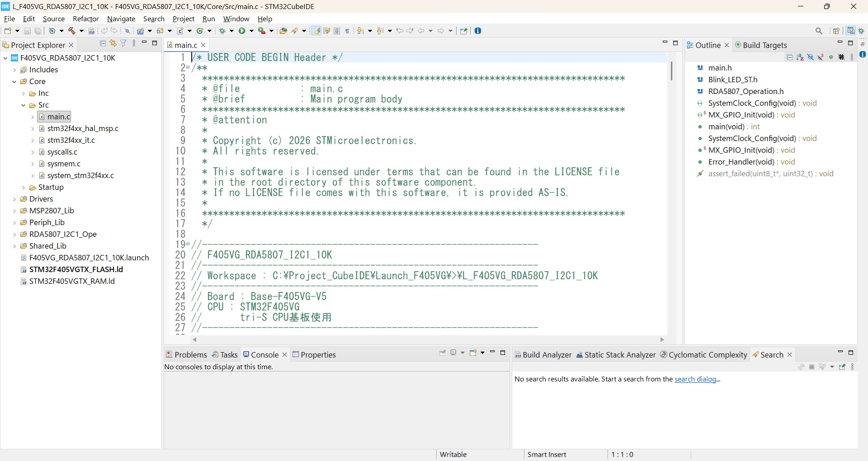Click the toolbar magnifier search icon
The height and width of the screenshot is (461, 868).
point(819,31)
